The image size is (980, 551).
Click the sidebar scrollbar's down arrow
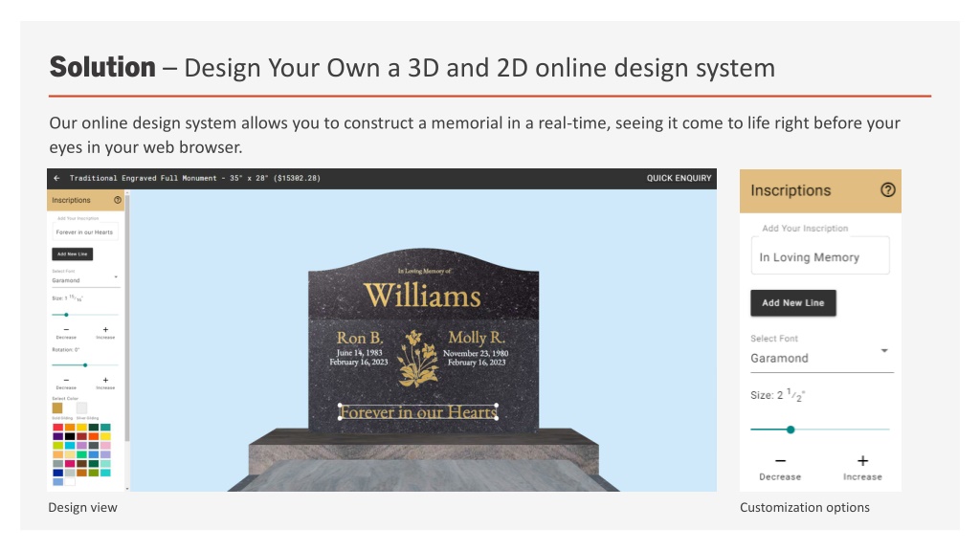tap(127, 489)
